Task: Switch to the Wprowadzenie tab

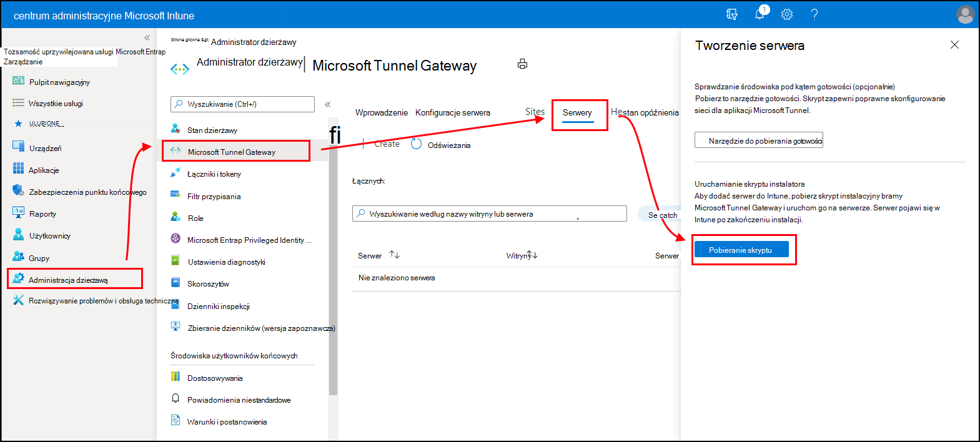Action: [382, 112]
